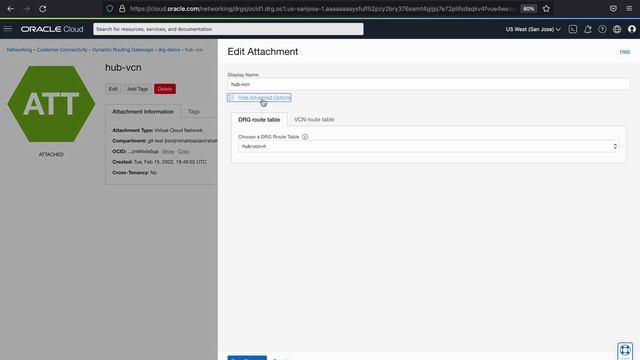Open the shield tracking protection icon
This screenshot has width=640, height=360.
click(x=110, y=9)
